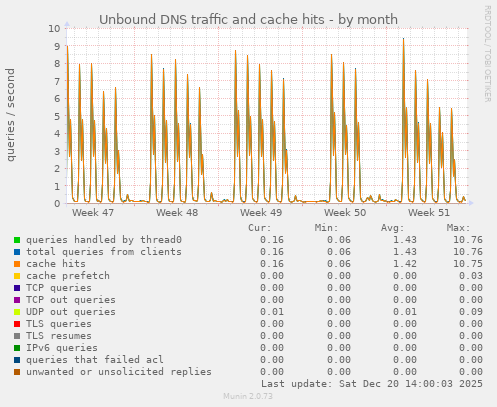Click the lime 'UDP out queries' swatch
The width and height of the screenshot is (497, 407).
point(17,312)
